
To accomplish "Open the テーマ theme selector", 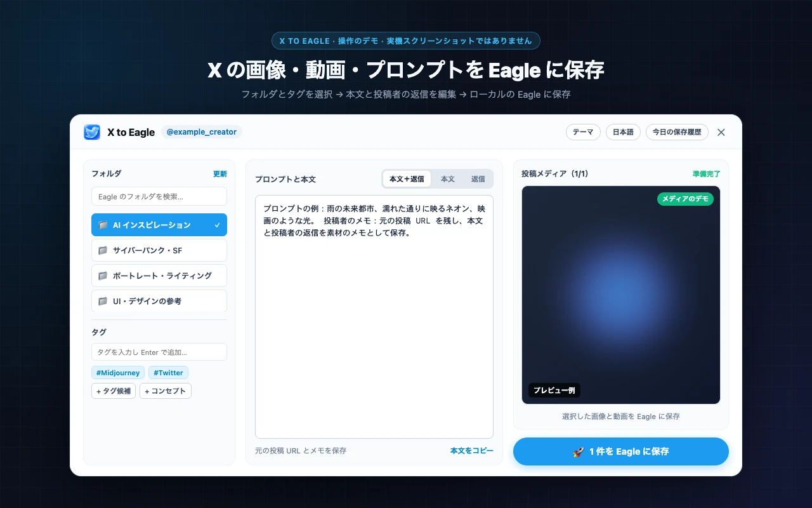I will tap(583, 132).
